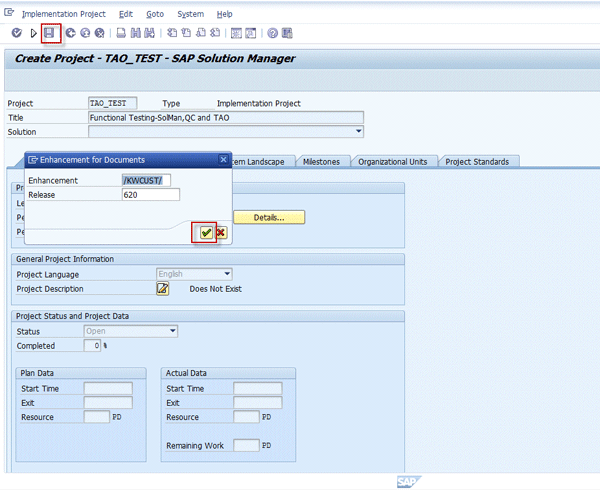Click the Completed percentage field
Image resolution: width=600 pixels, height=490 pixels.
click(92, 345)
